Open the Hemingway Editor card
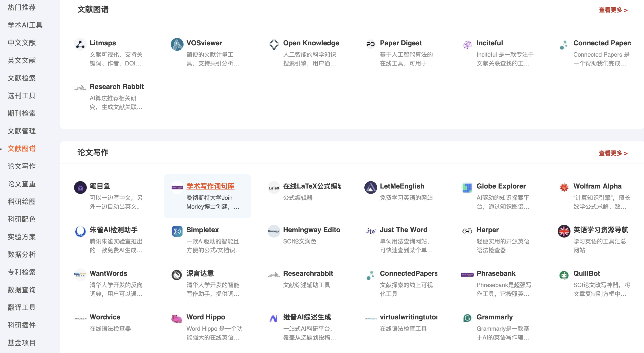This screenshot has width=644, height=353. (311, 230)
